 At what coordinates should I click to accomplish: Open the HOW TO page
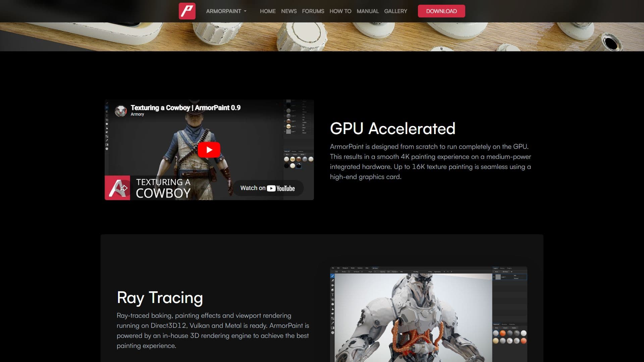pos(340,11)
